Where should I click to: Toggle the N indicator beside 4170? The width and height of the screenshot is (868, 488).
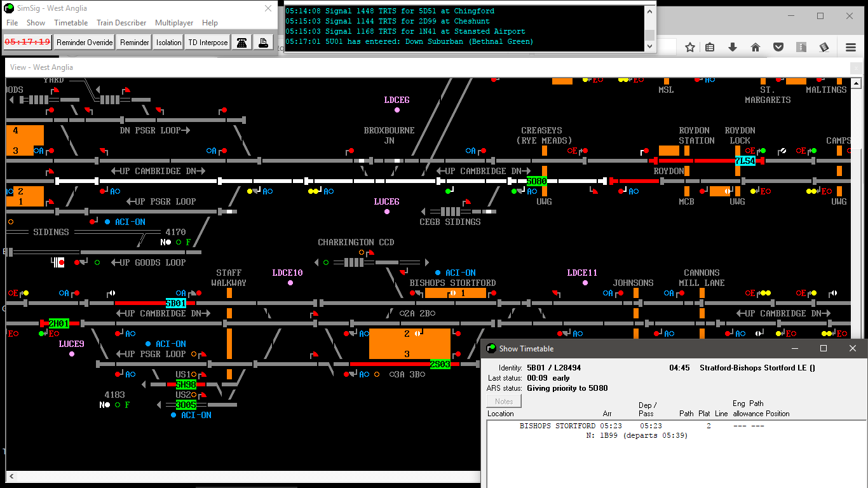pyautogui.click(x=166, y=242)
